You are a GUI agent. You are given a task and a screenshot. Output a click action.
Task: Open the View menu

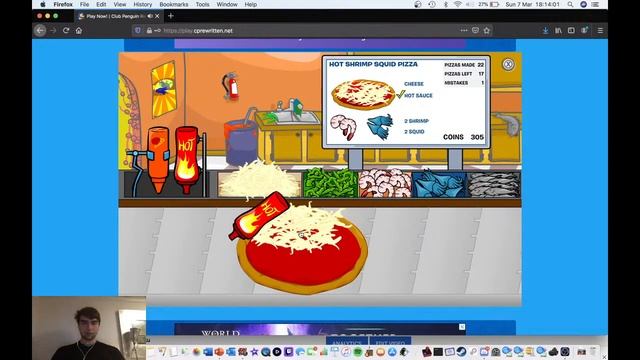[x=120, y=4]
